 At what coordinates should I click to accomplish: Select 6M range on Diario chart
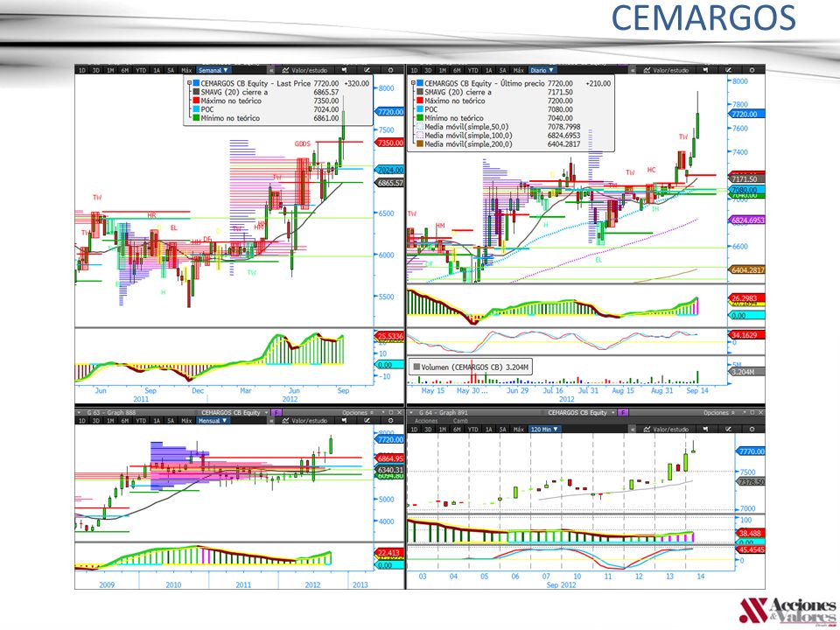coord(457,70)
